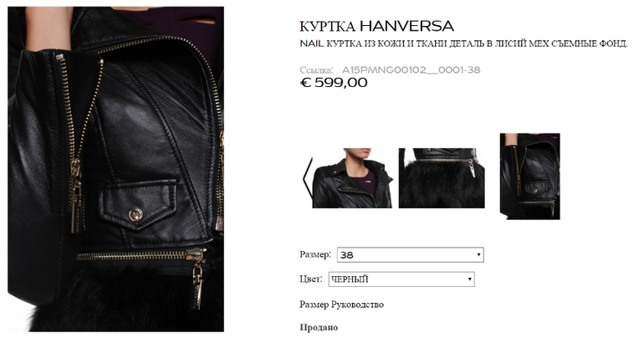The width and height of the screenshot is (644, 338).
Task: Open the Размер dropdown showing 38
Action: tap(411, 254)
